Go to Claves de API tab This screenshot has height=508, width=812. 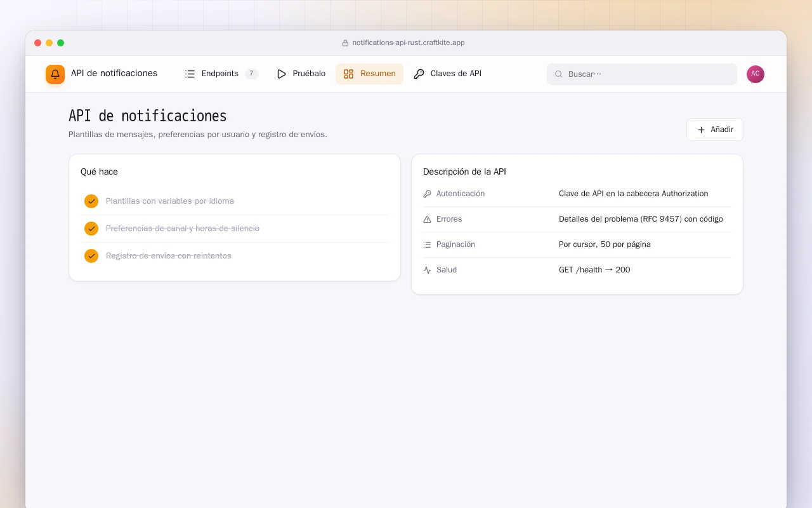click(448, 74)
